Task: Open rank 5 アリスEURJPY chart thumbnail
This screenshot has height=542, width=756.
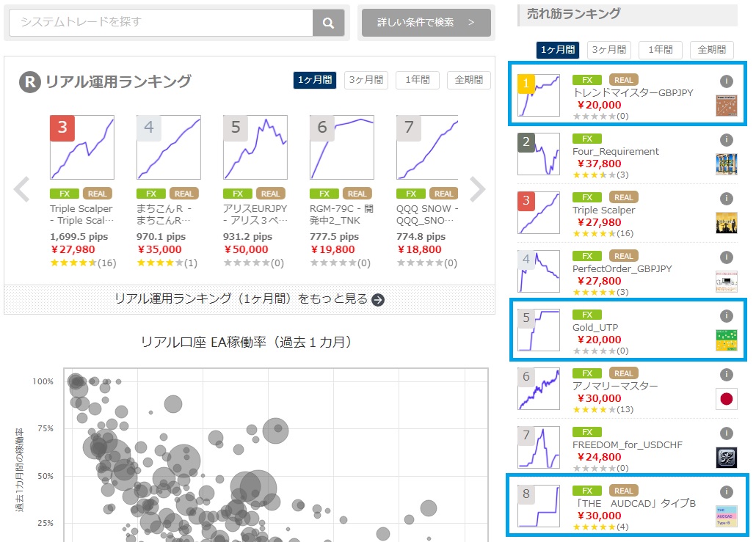Action: (x=255, y=147)
